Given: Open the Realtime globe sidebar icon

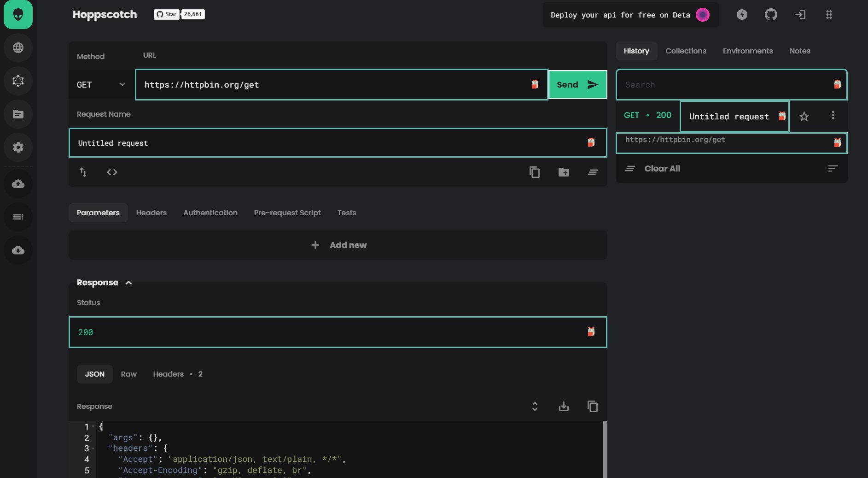Looking at the screenshot, I should click(x=18, y=47).
